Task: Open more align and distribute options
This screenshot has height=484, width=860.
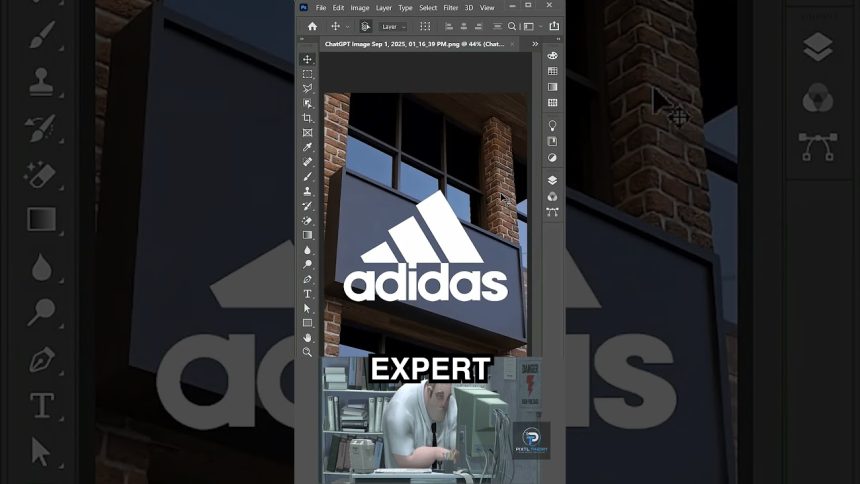Action: pos(497,26)
